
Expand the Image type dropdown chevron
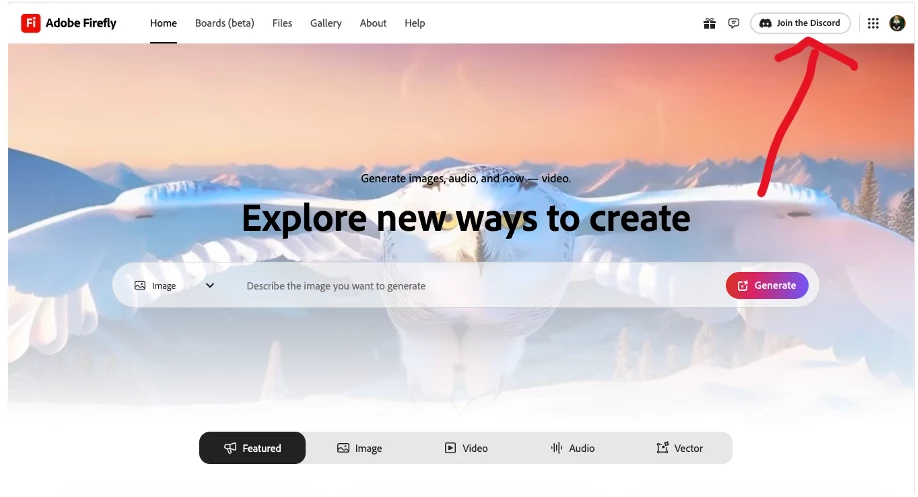point(210,286)
